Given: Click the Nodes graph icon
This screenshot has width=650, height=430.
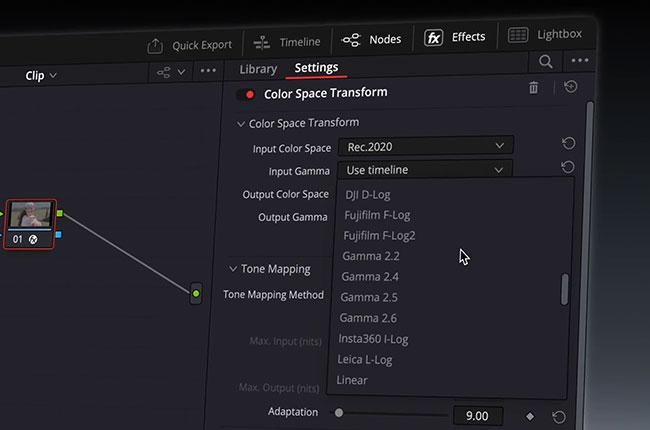Looking at the screenshot, I should coord(351,40).
